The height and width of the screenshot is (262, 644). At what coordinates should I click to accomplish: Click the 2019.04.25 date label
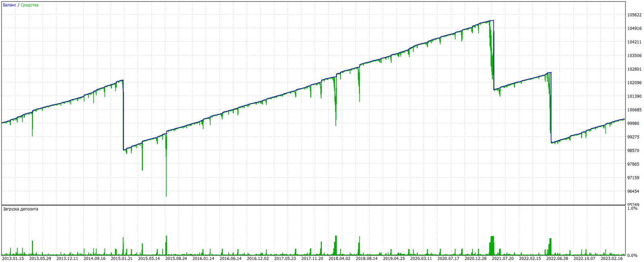tap(394, 258)
